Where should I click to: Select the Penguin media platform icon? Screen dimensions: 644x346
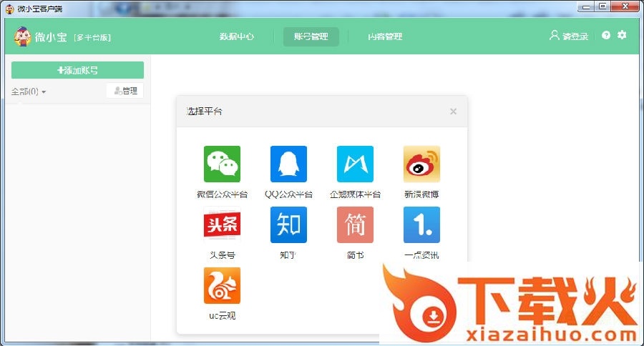pos(355,164)
